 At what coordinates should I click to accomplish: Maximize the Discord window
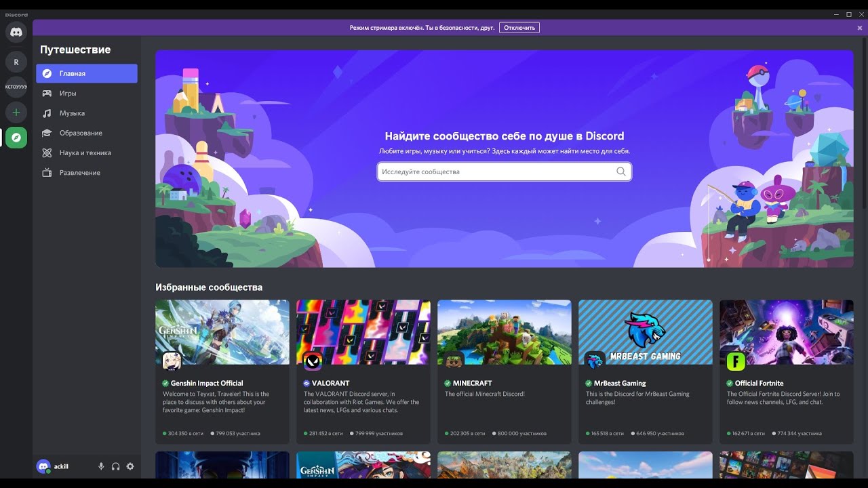tap(849, 14)
